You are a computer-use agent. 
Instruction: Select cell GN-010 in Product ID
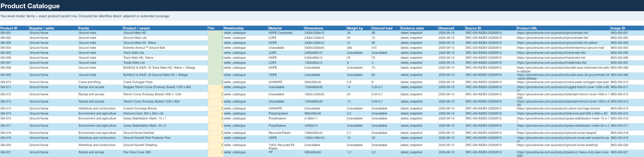coord(14,82)
